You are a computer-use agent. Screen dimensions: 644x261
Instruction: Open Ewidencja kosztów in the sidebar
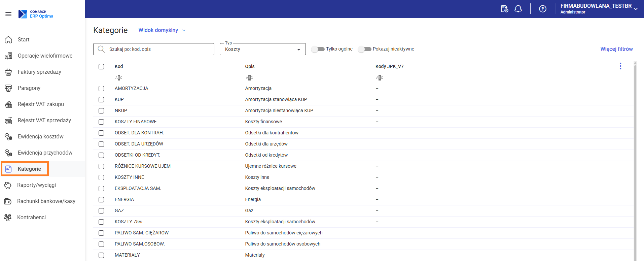40,137
